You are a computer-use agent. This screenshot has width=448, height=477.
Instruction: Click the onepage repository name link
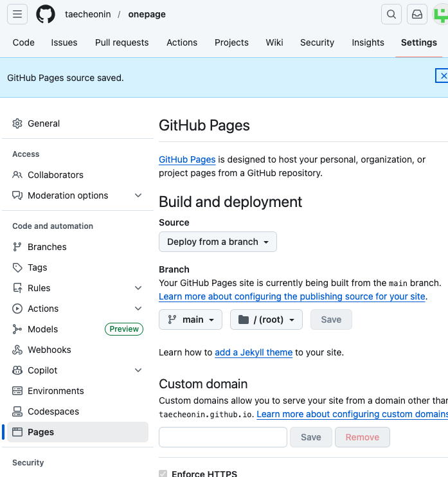pyautogui.click(x=147, y=14)
